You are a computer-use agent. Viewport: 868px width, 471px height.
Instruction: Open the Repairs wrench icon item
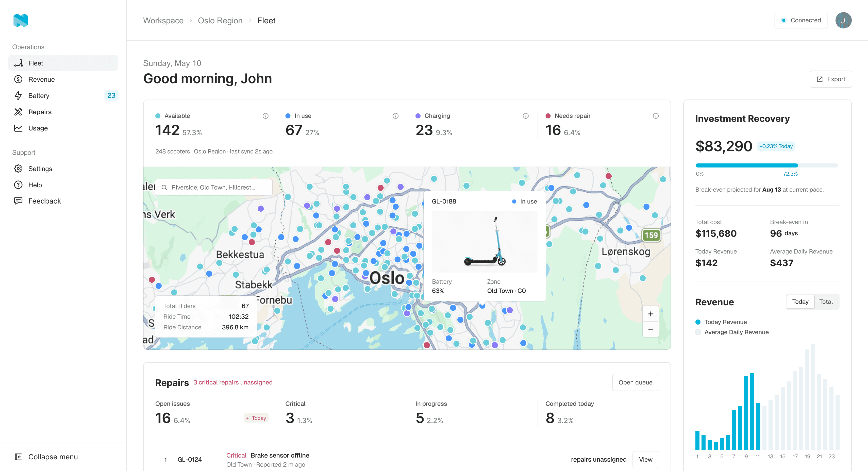(63, 112)
